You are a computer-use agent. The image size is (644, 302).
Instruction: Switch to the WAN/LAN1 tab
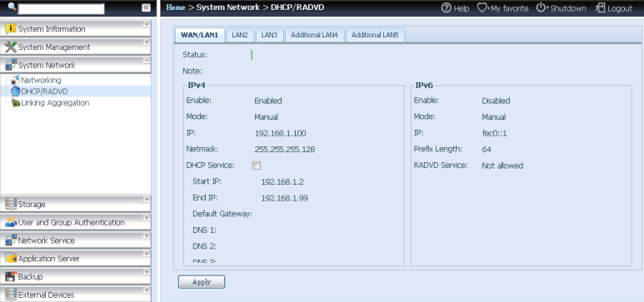click(200, 35)
